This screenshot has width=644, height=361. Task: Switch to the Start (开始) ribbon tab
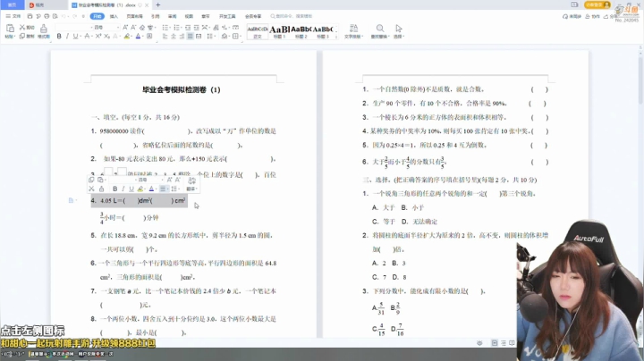[97, 16]
